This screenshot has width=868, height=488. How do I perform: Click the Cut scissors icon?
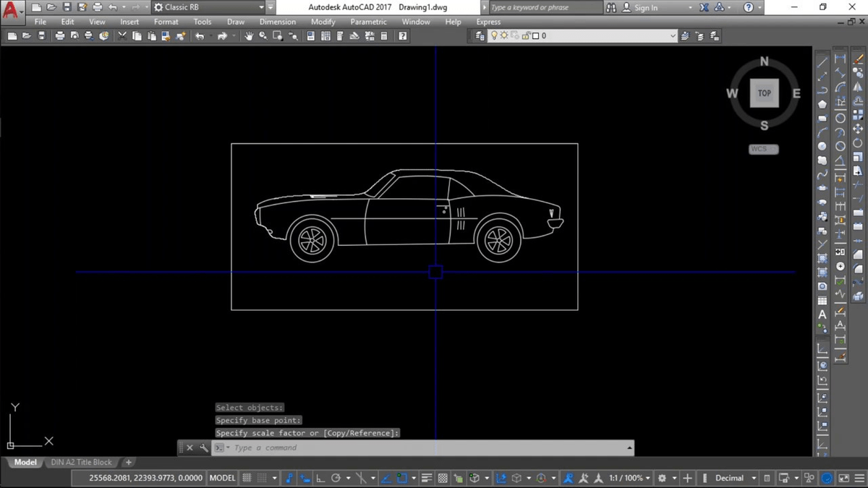[122, 36]
